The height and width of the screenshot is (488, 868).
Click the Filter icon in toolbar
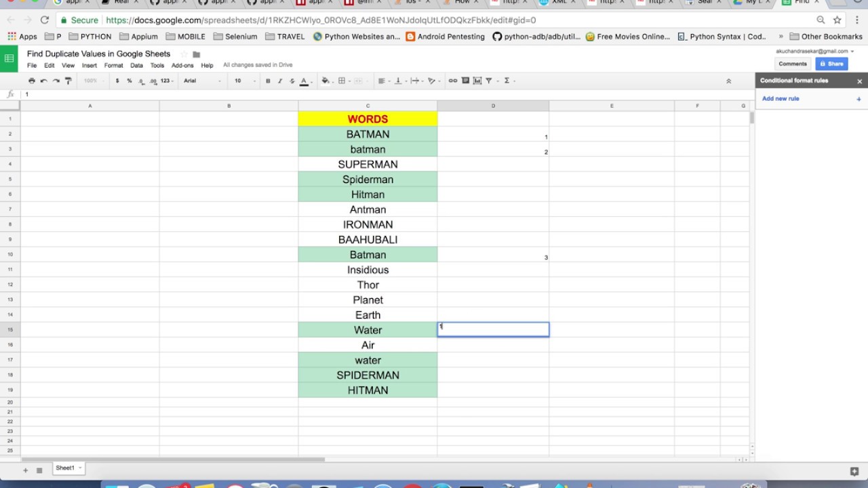pos(490,81)
